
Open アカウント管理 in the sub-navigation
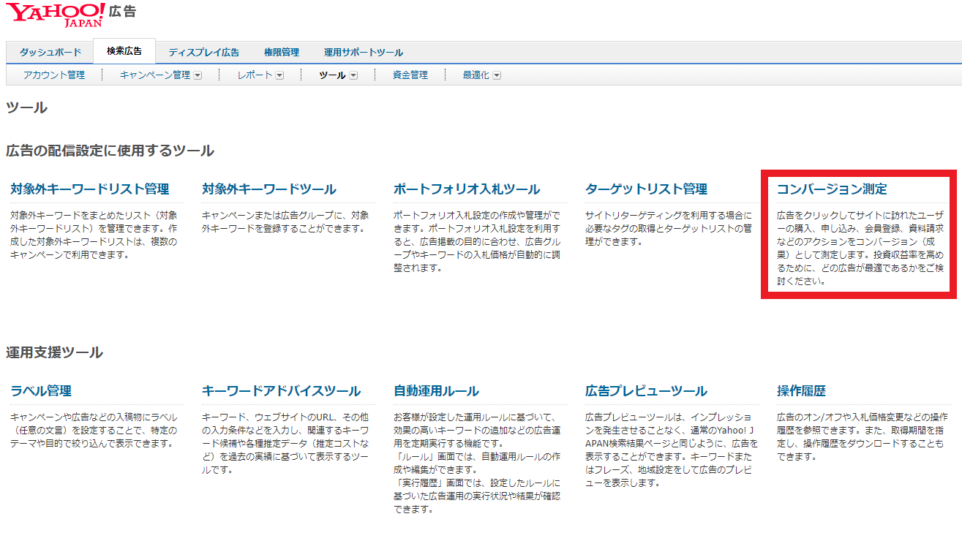coord(54,75)
